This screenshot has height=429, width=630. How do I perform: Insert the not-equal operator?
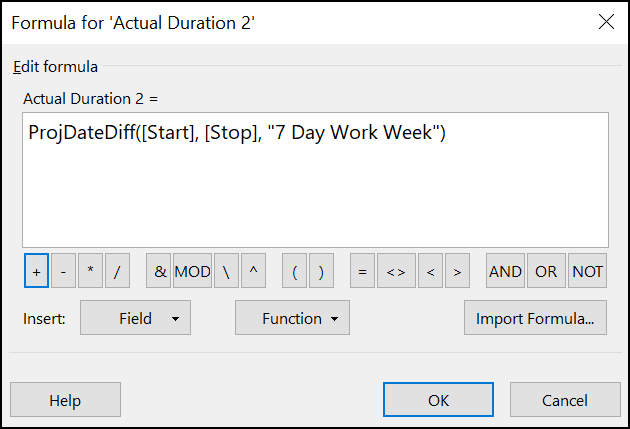tap(396, 271)
